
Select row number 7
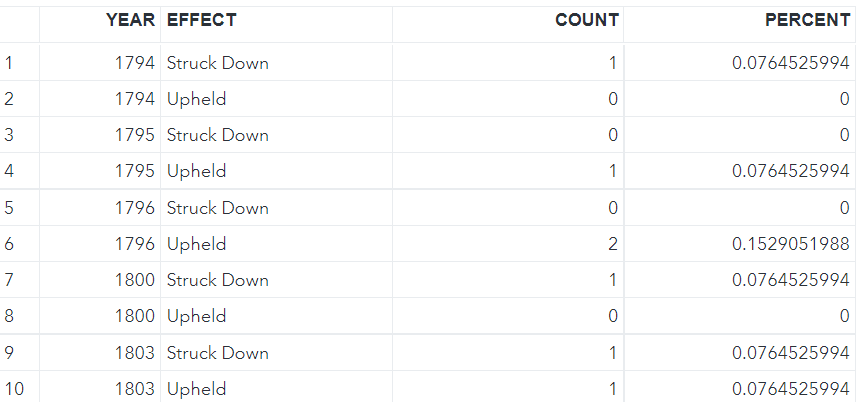pos(10,280)
